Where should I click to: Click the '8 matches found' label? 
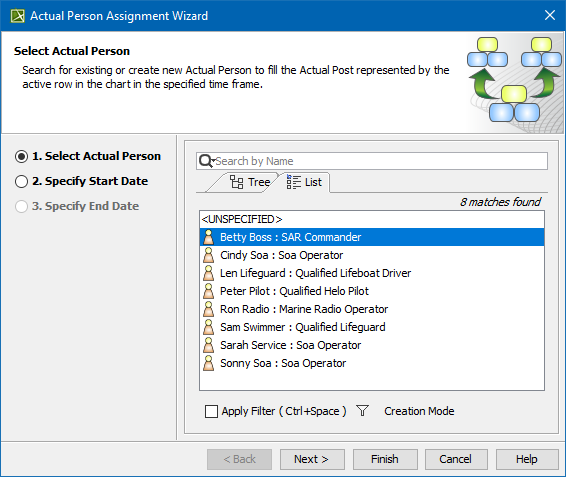click(x=500, y=202)
